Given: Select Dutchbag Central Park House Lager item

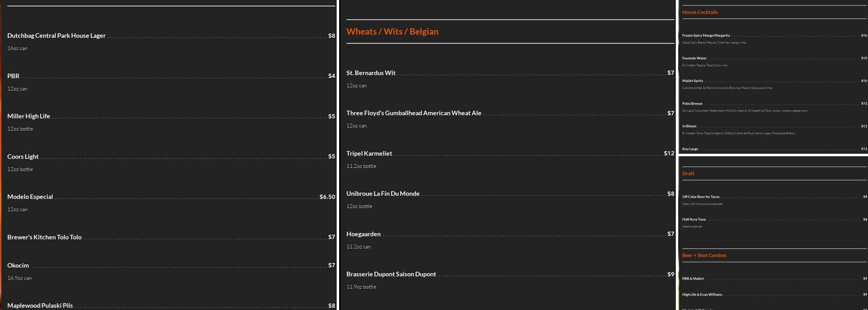Looking at the screenshot, I should [x=56, y=36].
